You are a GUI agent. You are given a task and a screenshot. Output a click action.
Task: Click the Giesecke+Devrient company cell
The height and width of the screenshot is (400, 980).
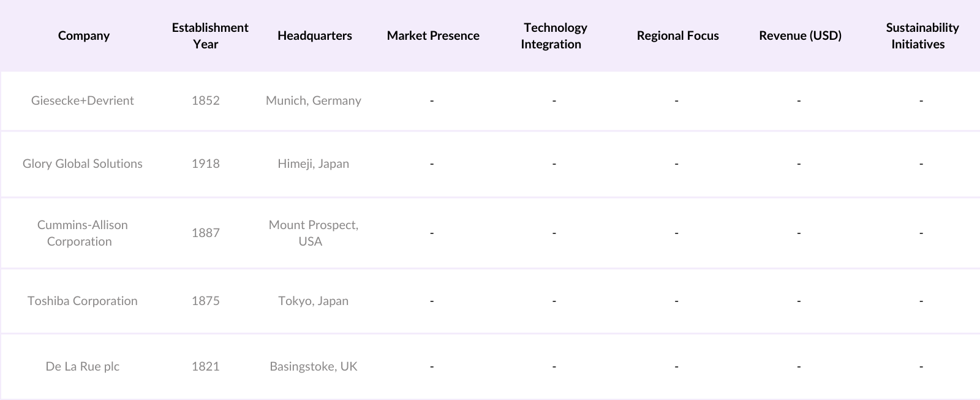[83, 100]
